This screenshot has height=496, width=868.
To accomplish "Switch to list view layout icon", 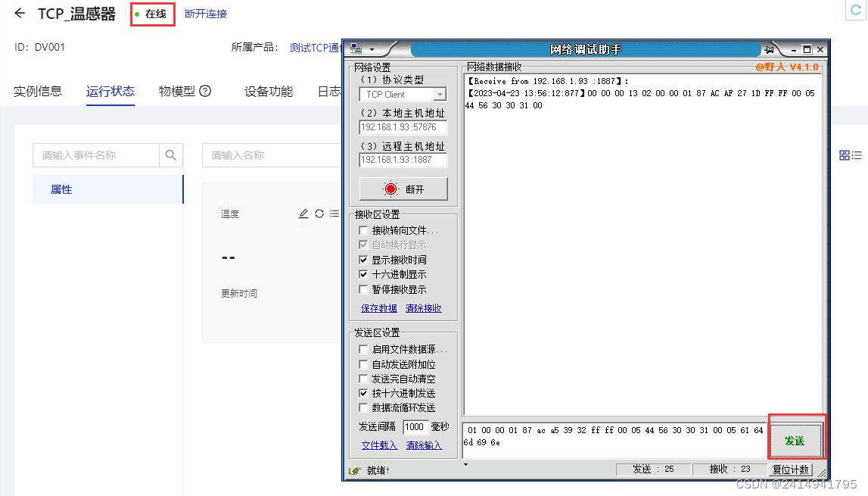I will [857, 155].
